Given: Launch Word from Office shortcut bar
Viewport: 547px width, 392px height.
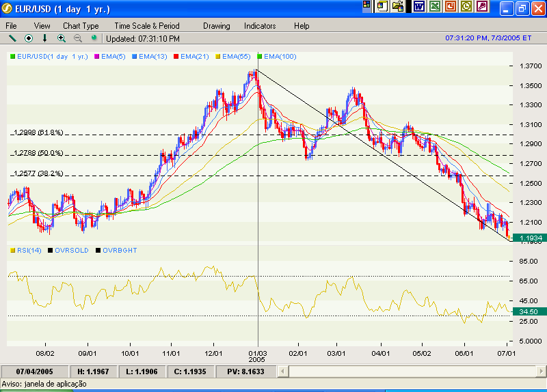Looking at the screenshot, I should (419, 7).
